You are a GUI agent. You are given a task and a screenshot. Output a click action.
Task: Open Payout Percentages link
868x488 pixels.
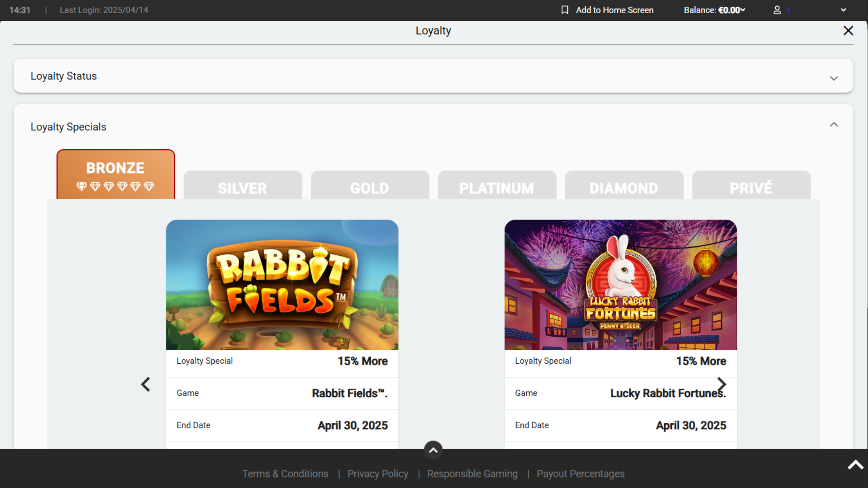pos(580,474)
